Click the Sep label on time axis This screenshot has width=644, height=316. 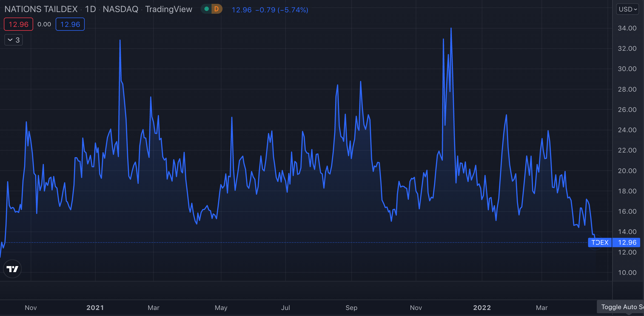351,308
